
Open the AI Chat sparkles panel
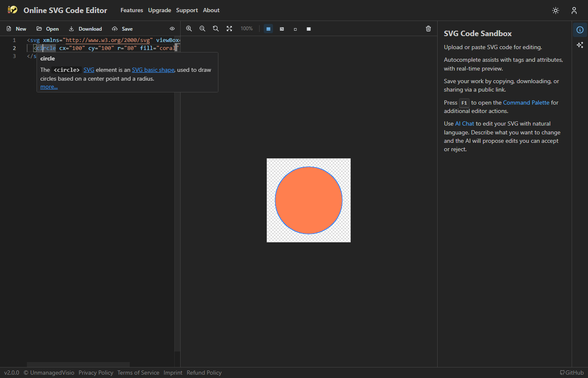580,45
